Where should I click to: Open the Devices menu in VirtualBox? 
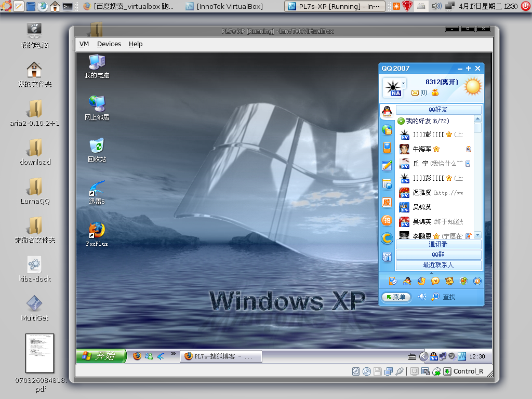click(109, 44)
